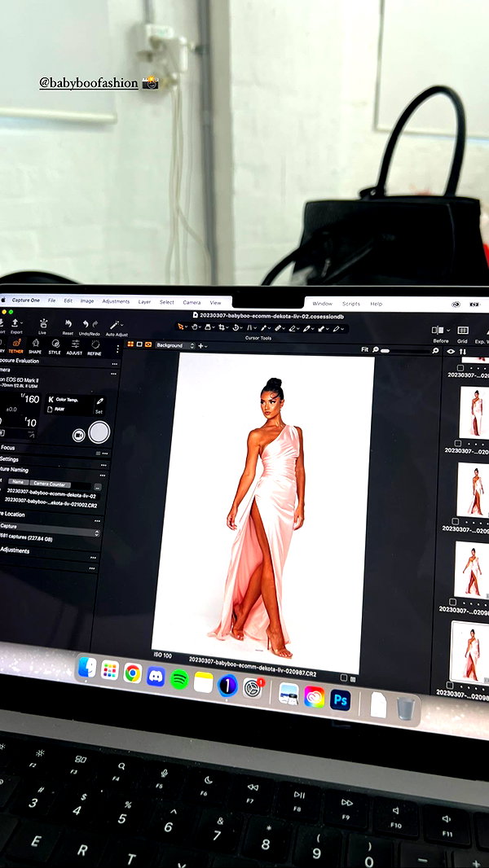The width and height of the screenshot is (489, 868).
Task: Open the Capture location folder dropdown
Action: pos(50,532)
